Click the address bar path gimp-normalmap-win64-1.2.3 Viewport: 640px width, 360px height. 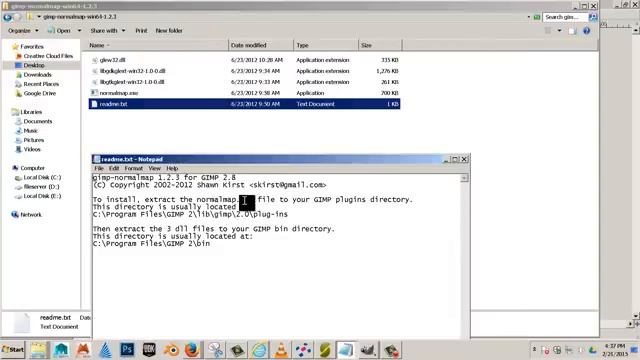point(80,17)
